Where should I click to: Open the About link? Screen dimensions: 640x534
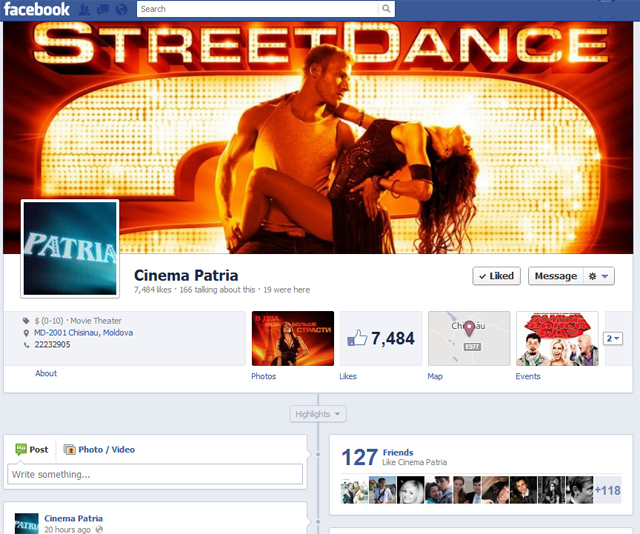46,373
